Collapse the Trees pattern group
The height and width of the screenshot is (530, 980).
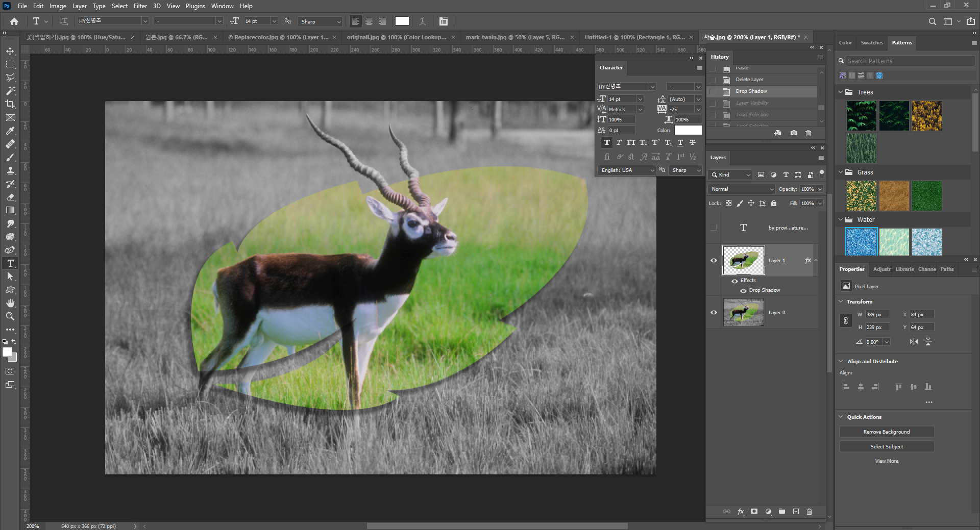[x=841, y=92]
